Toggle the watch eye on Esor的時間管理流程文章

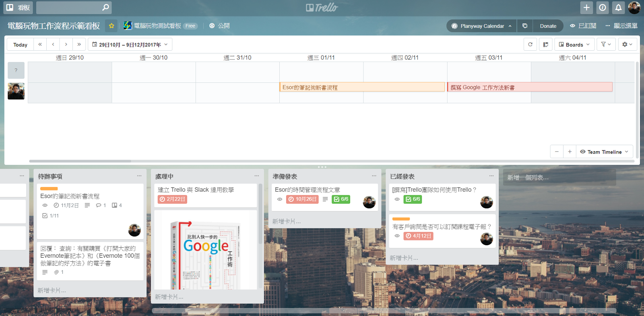[280, 199]
